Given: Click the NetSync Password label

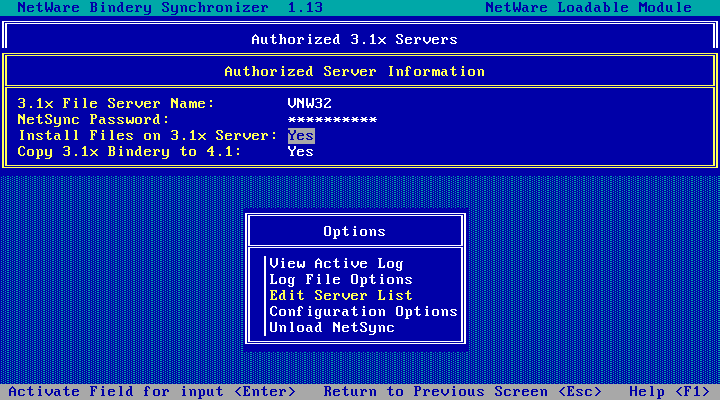Looking at the screenshot, I should pos(93,119).
